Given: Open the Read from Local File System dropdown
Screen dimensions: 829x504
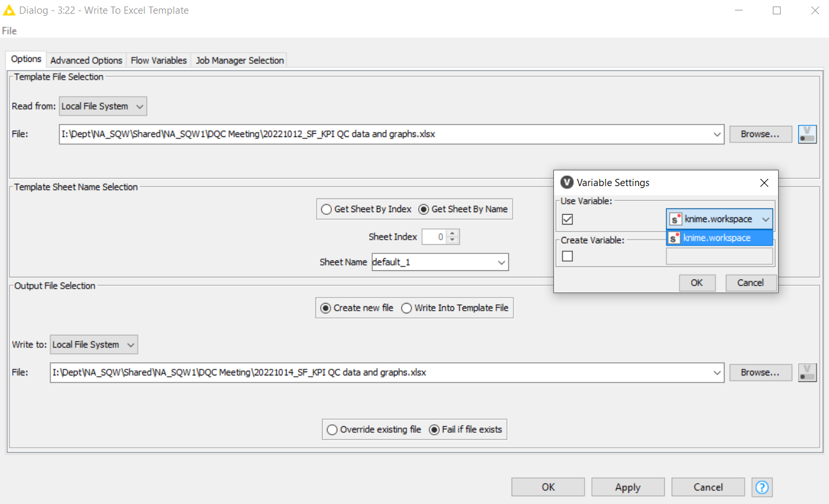Looking at the screenshot, I should pos(103,106).
